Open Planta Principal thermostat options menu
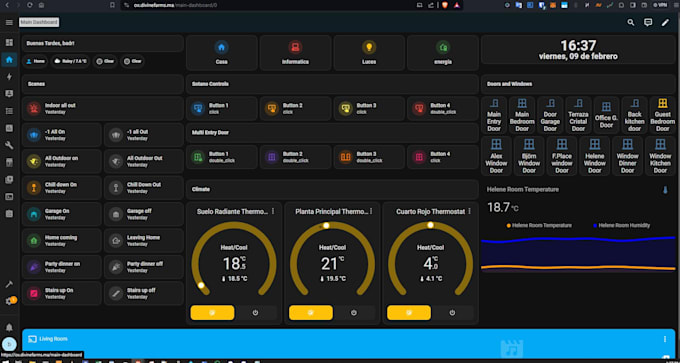The image size is (680, 363). [371, 211]
